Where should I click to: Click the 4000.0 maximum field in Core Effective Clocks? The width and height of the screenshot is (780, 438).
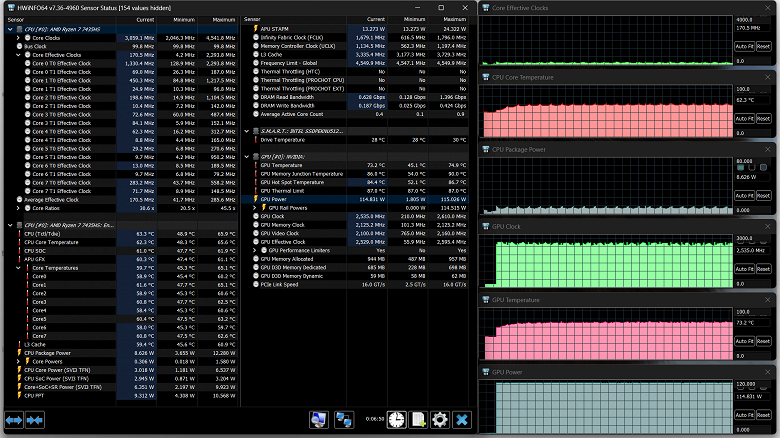[x=752, y=20]
